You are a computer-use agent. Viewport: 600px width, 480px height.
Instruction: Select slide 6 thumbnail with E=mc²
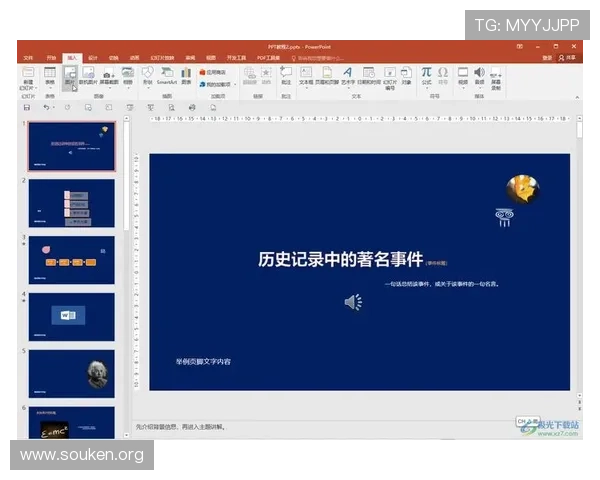click(x=72, y=423)
